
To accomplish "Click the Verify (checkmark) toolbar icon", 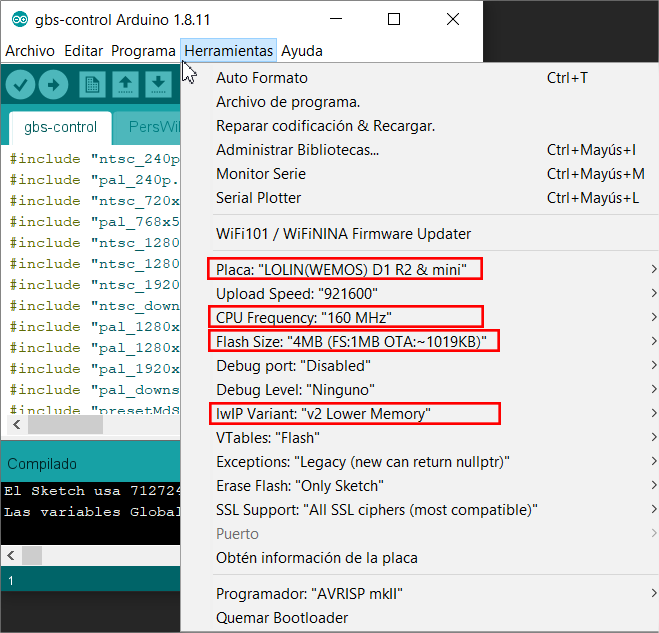I will pyautogui.click(x=21, y=85).
